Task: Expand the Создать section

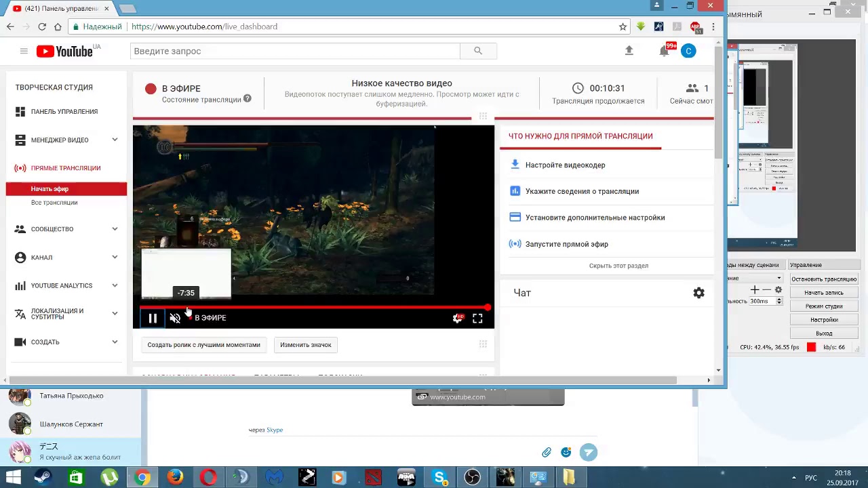Action: click(x=115, y=342)
